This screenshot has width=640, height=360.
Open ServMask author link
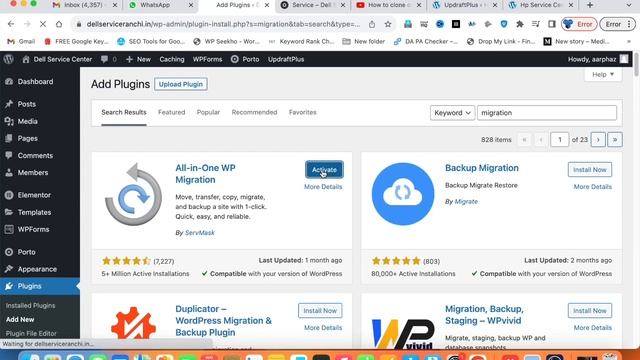(200, 233)
